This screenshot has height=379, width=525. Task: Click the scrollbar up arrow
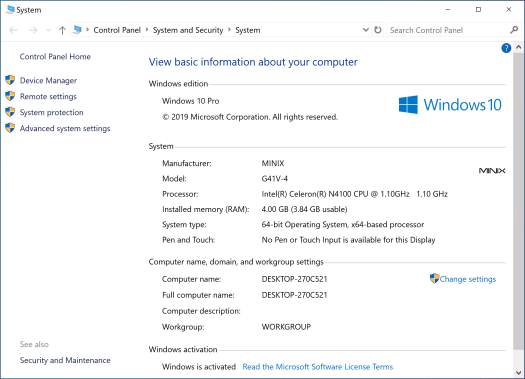[518, 47]
